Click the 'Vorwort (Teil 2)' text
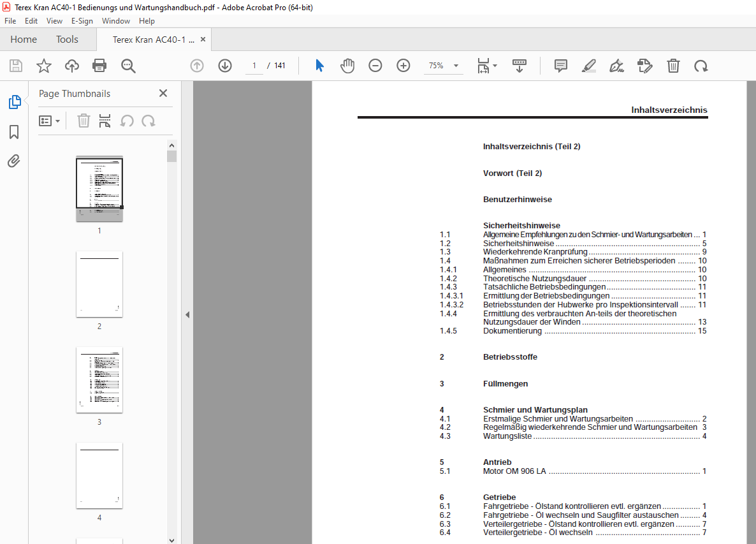Viewport: 756px width, 544px height. [512, 173]
